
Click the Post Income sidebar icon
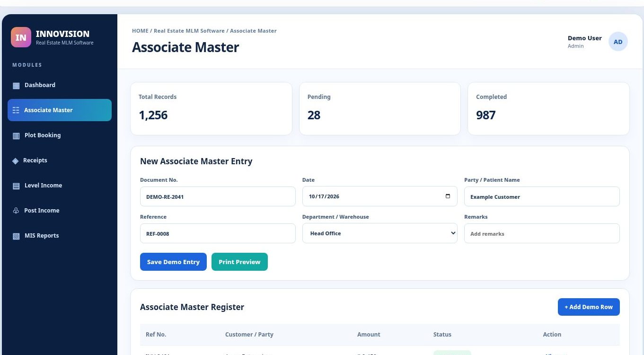[16, 211]
